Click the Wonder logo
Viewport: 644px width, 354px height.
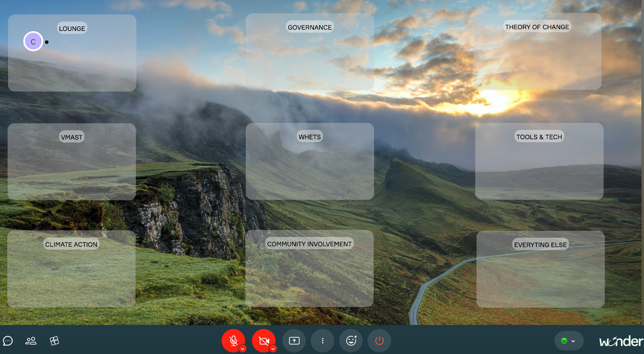621,341
